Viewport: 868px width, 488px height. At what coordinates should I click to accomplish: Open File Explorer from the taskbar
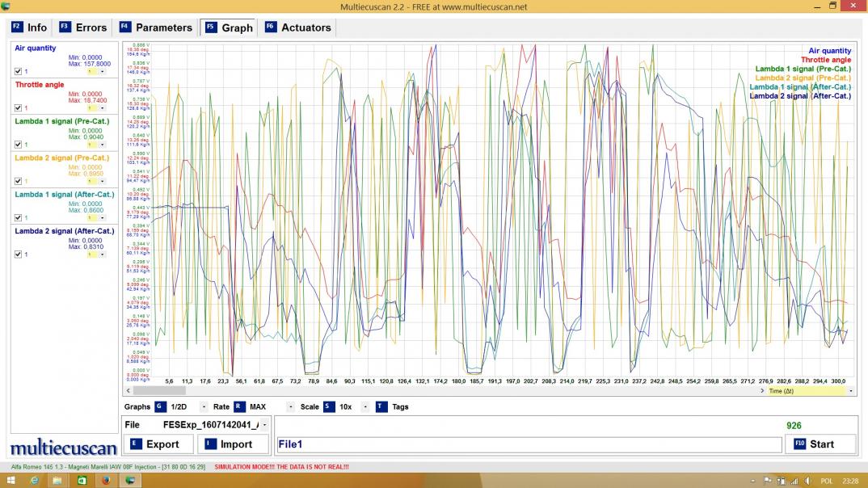(57, 480)
